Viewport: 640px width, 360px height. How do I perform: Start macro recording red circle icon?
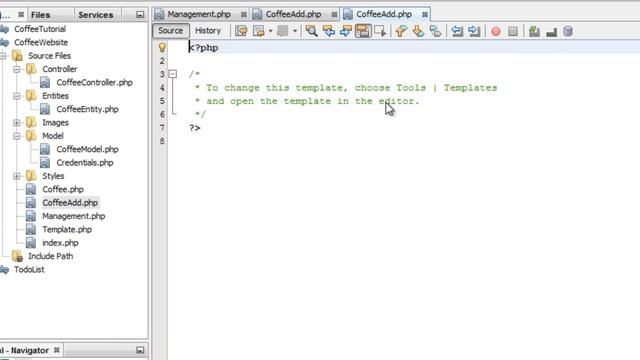(x=496, y=31)
